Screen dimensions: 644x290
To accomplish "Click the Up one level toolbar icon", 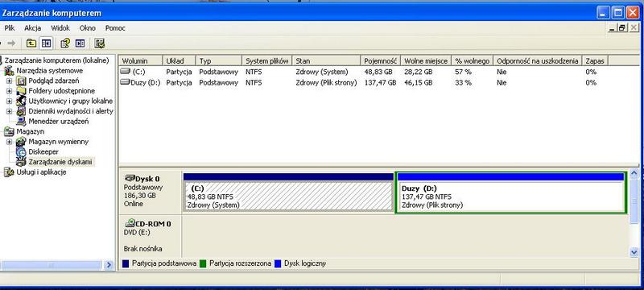I will [x=31, y=43].
